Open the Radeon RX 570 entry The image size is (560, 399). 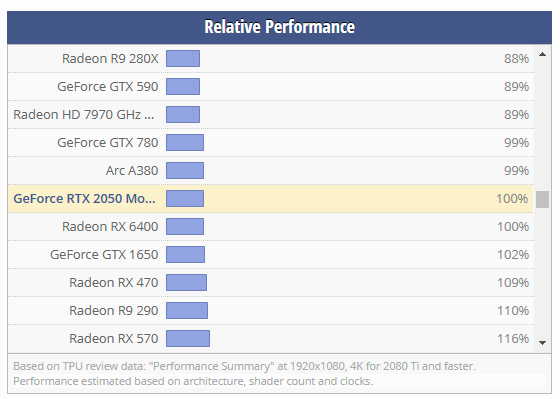114,338
